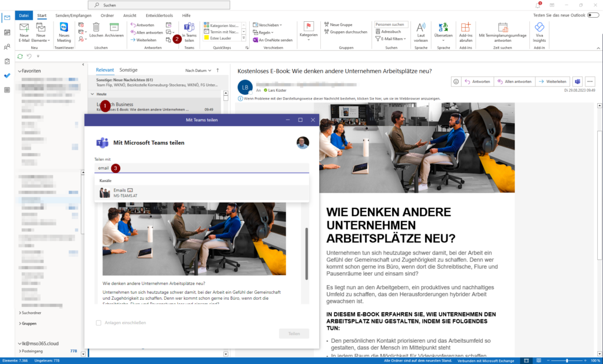Viewport: 603px width, 364px height.
Task: Switch to Senden/Empfangen tab
Action: click(x=74, y=15)
